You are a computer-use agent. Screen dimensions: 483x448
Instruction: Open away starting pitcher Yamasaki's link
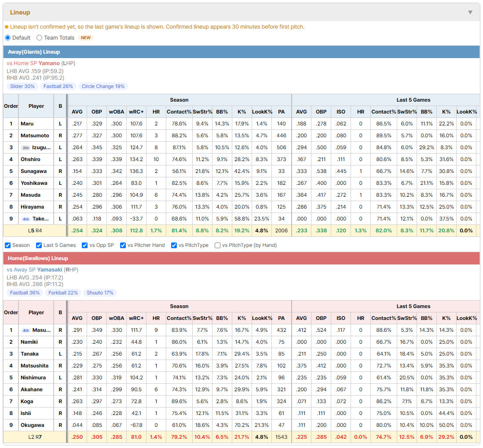pyautogui.click(x=50, y=270)
